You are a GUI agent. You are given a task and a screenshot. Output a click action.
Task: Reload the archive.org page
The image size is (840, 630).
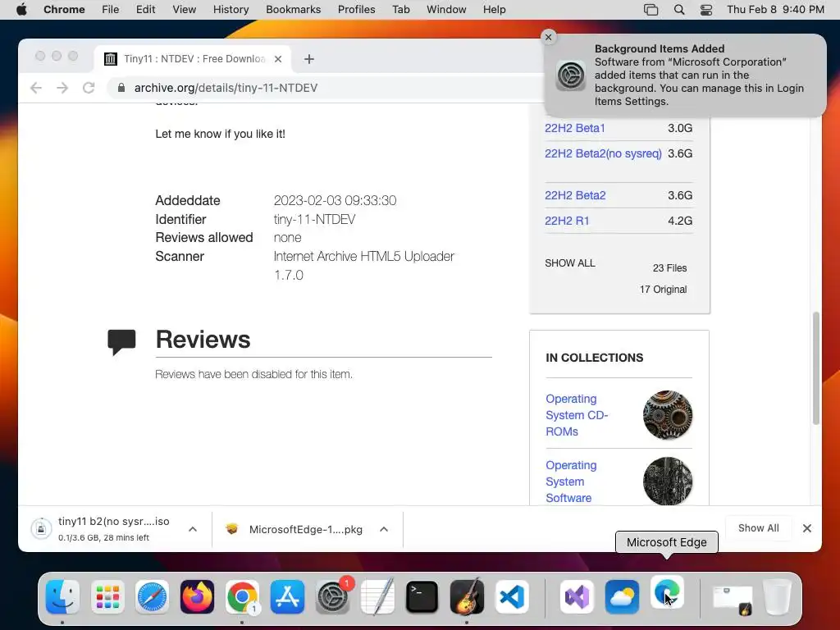click(x=89, y=88)
